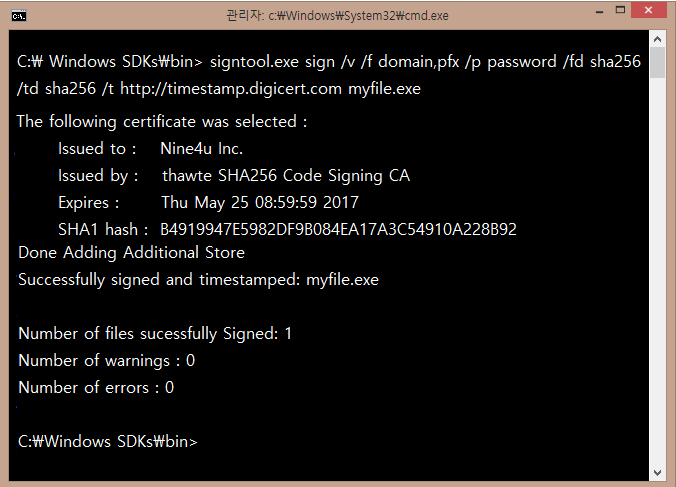Click the scrollbar down arrow
Viewport: 676px width, 487px height.
tap(657, 473)
